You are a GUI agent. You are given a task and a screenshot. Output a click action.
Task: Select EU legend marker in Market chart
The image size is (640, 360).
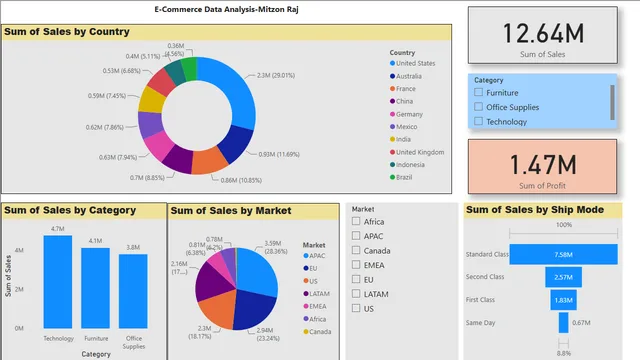pyautogui.click(x=306, y=268)
